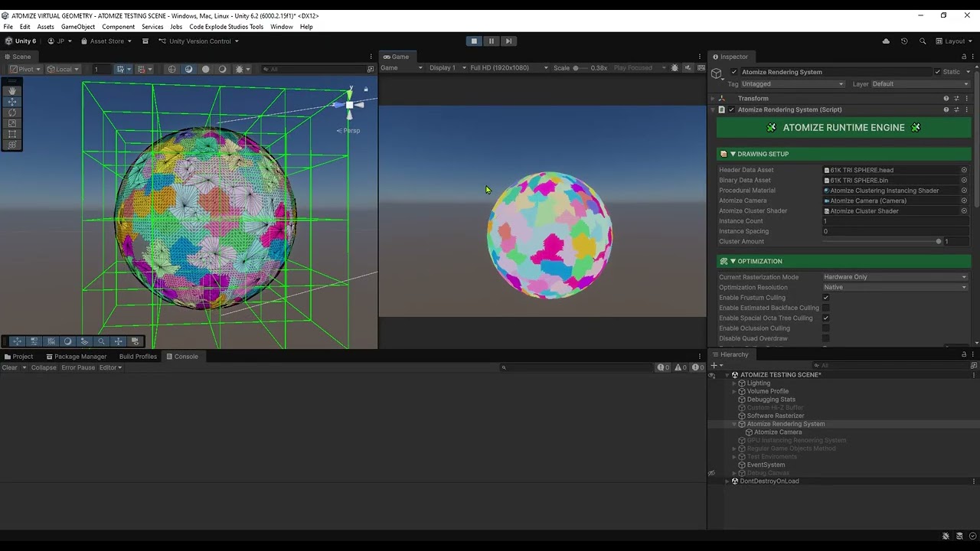Open Transform component help icon
Image resolution: width=980 pixels, height=551 pixels.
click(x=946, y=98)
